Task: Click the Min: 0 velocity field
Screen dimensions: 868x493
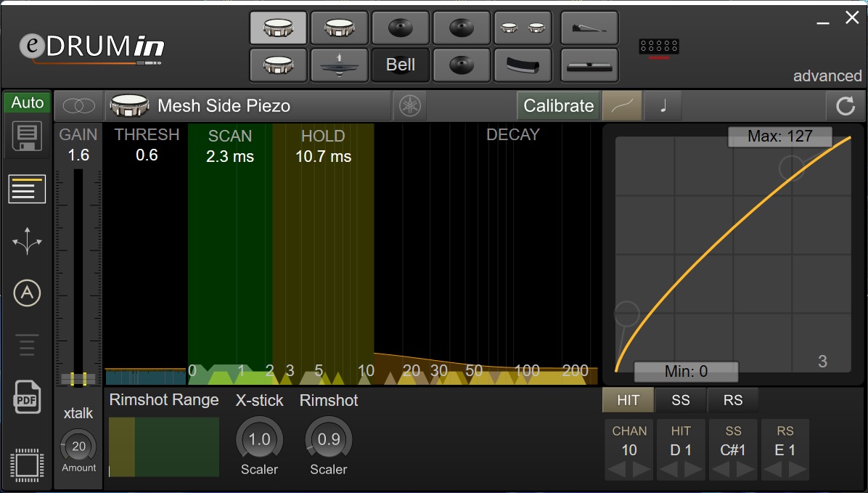Action: [686, 371]
